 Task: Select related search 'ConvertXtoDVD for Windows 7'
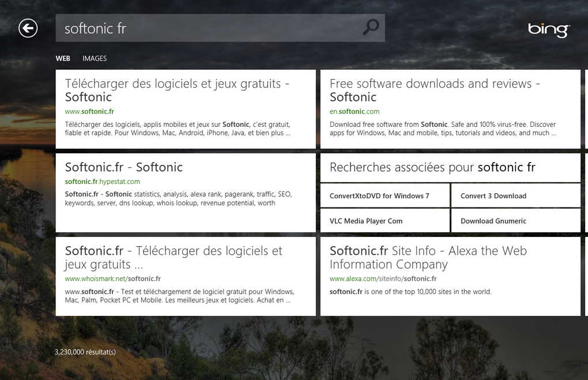pyautogui.click(x=385, y=195)
